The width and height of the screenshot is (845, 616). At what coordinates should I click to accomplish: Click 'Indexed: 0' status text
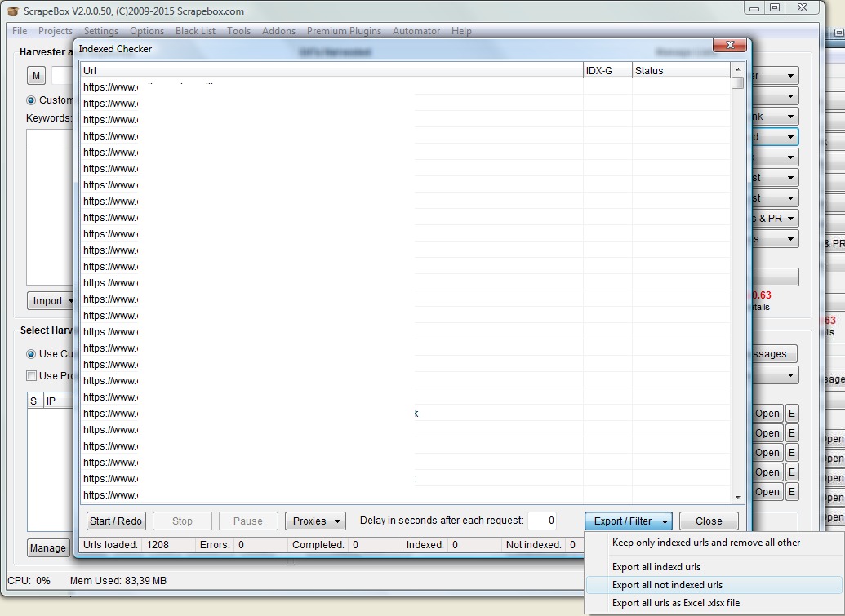(x=432, y=545)
